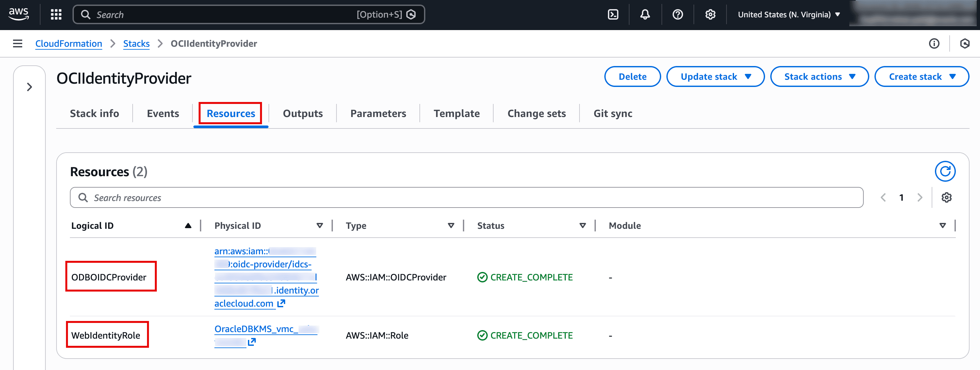Open the Create stack dropdown

[x=922, y=76]
